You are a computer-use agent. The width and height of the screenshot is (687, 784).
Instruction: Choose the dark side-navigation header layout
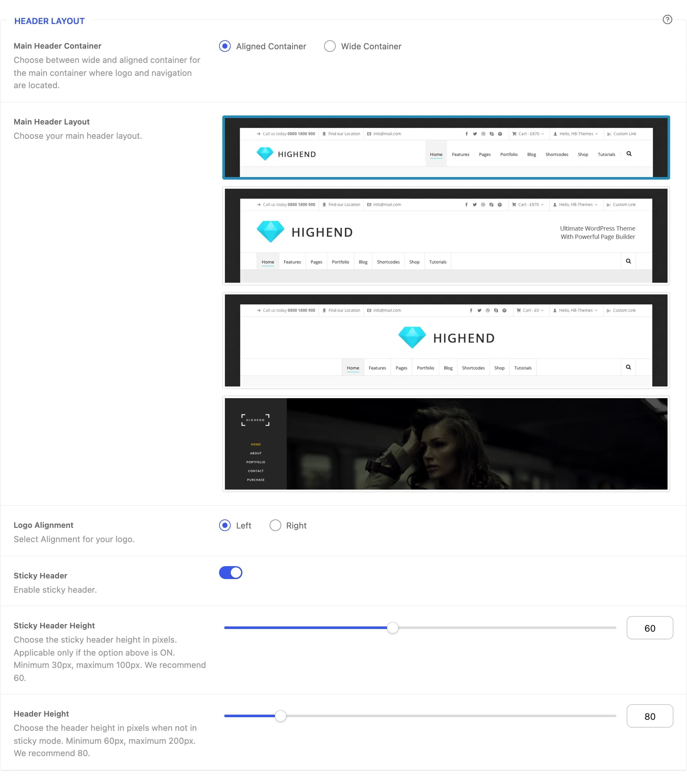446,444
